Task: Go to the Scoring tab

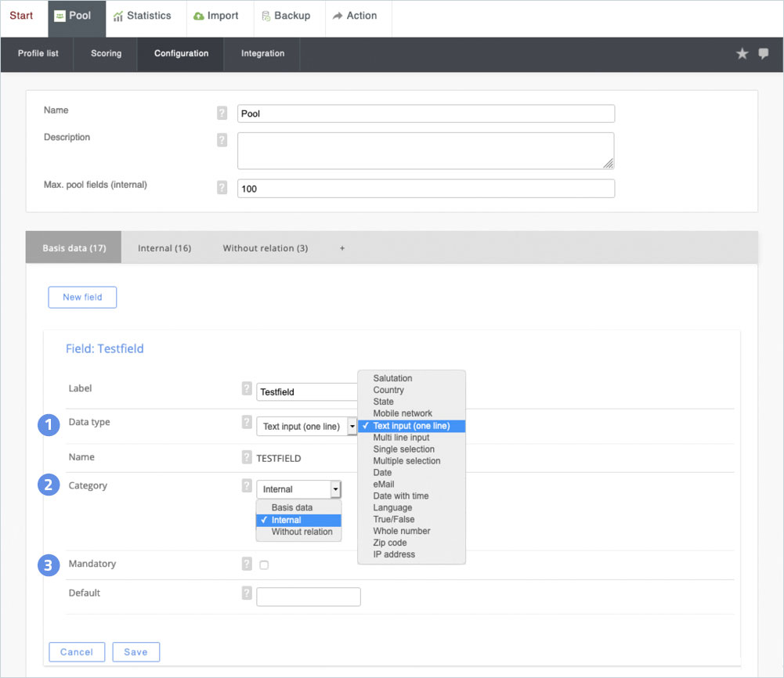Action: (106, 54)
